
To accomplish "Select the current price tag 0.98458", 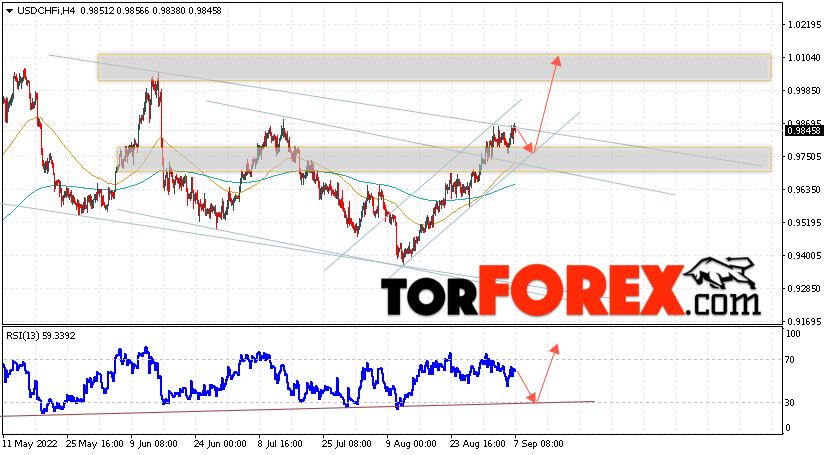I will click(x=804, y=130).
